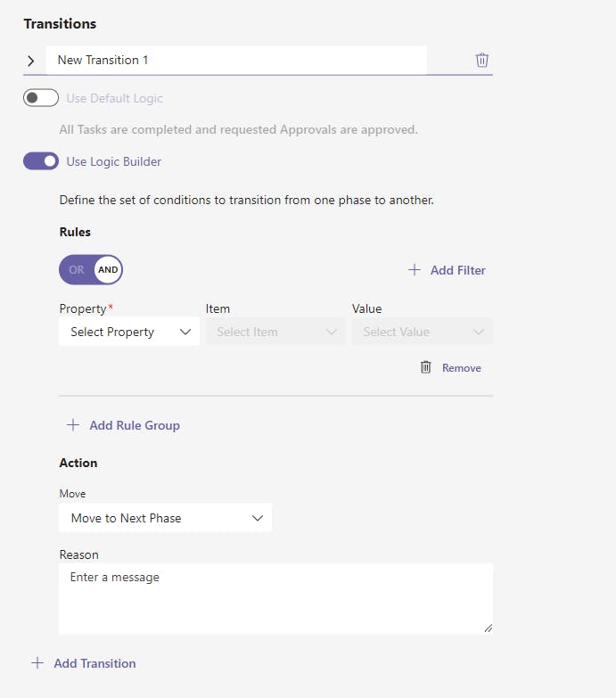Click the Remove filter link text

click(x=461, y=367)
